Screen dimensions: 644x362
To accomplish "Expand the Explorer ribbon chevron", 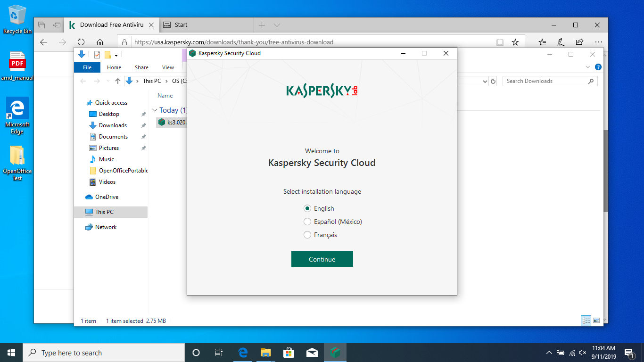I will coord(588,67).
